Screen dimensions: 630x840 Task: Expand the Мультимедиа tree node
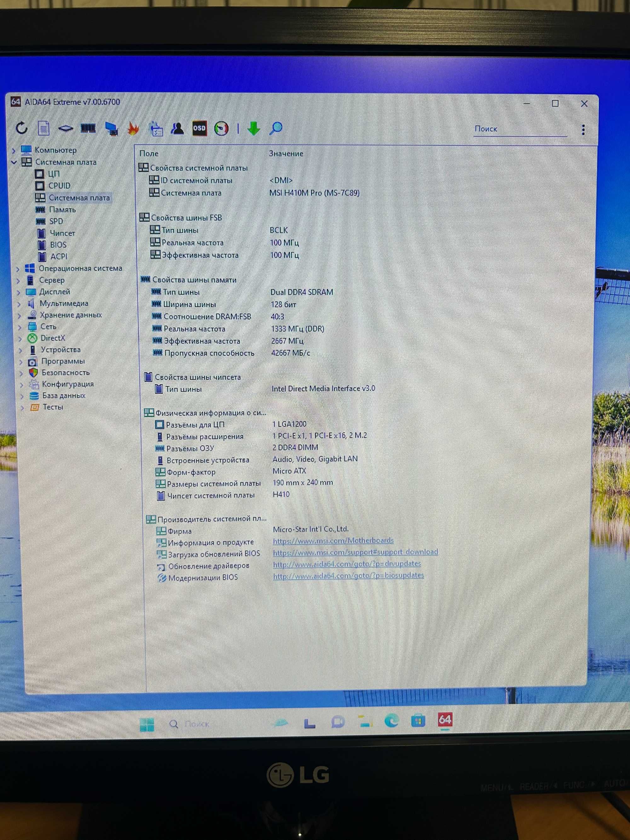(x=19, y=304)
